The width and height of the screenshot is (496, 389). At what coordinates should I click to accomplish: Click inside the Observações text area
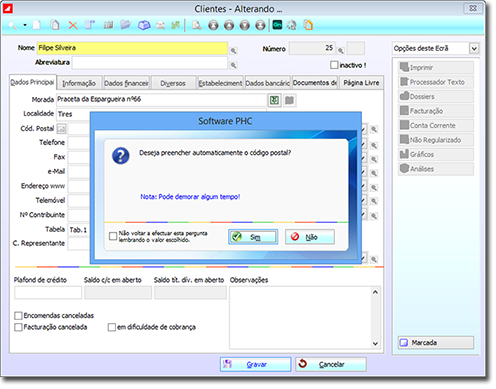pos(300,317)
